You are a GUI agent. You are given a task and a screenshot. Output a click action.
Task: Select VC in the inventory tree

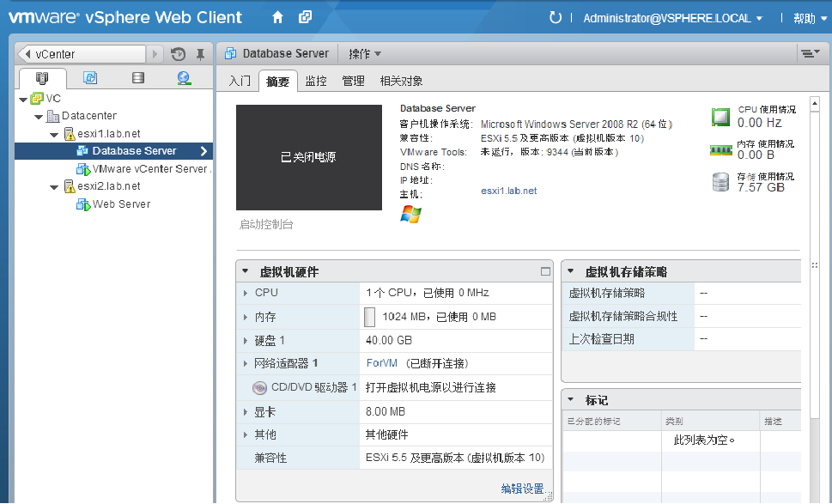pos(53,99)
